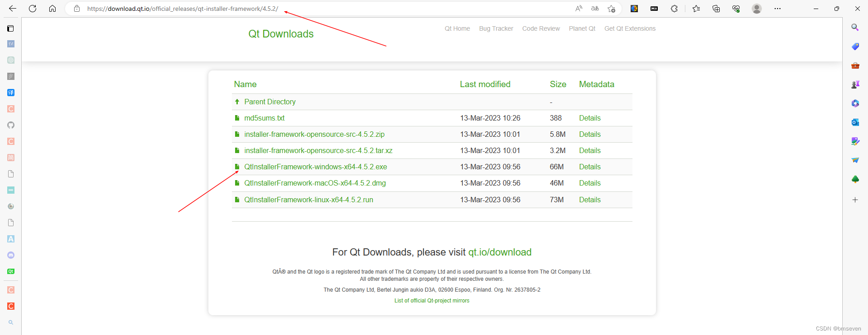
Task: Open md5sums.txt file
Action: pyautogui.click(x=264, y=118)
